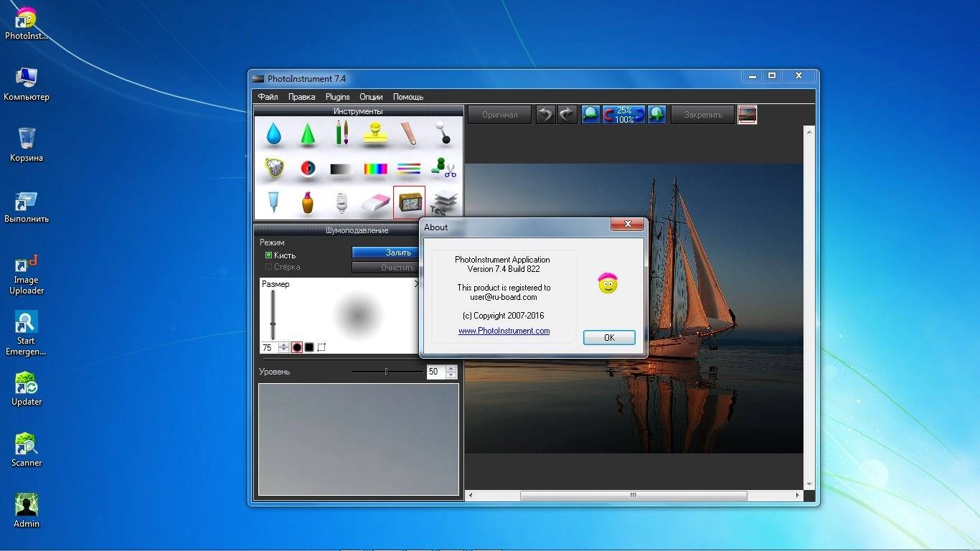Open the image navigator thumbnail icon
Viewport: 980px width, 551px height.
[748, 114]
